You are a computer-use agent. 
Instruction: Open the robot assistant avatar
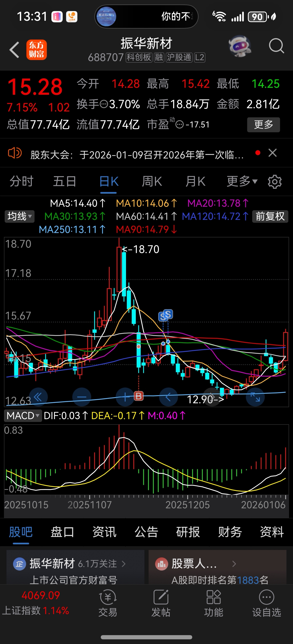(x=240, y=46)
